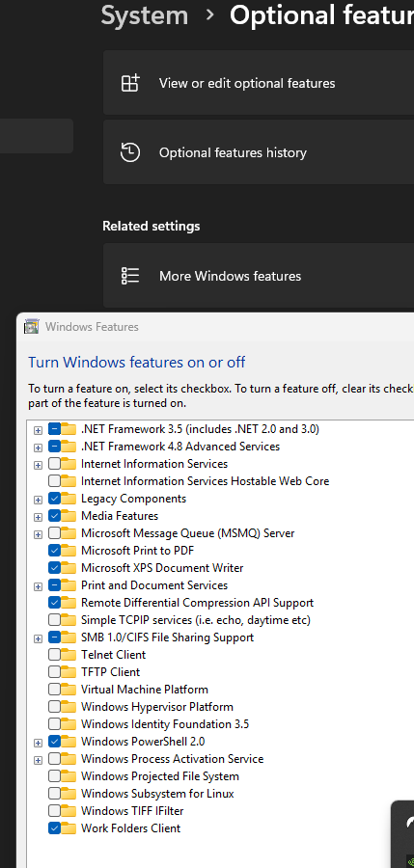Image resolution: width=414 pixels, height=868 pixels.
Task: Check the TFTP Client checkbox
Action: [54, 672]
